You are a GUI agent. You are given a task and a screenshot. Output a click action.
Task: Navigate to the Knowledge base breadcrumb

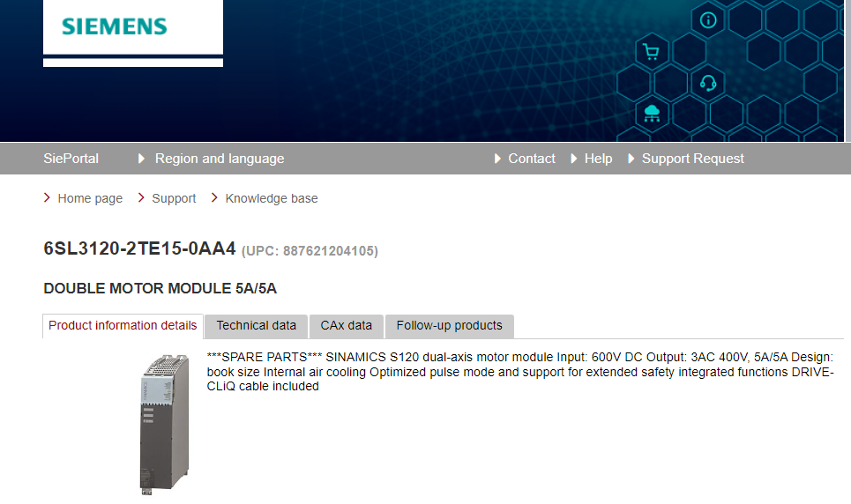click(x=271, y=198)
